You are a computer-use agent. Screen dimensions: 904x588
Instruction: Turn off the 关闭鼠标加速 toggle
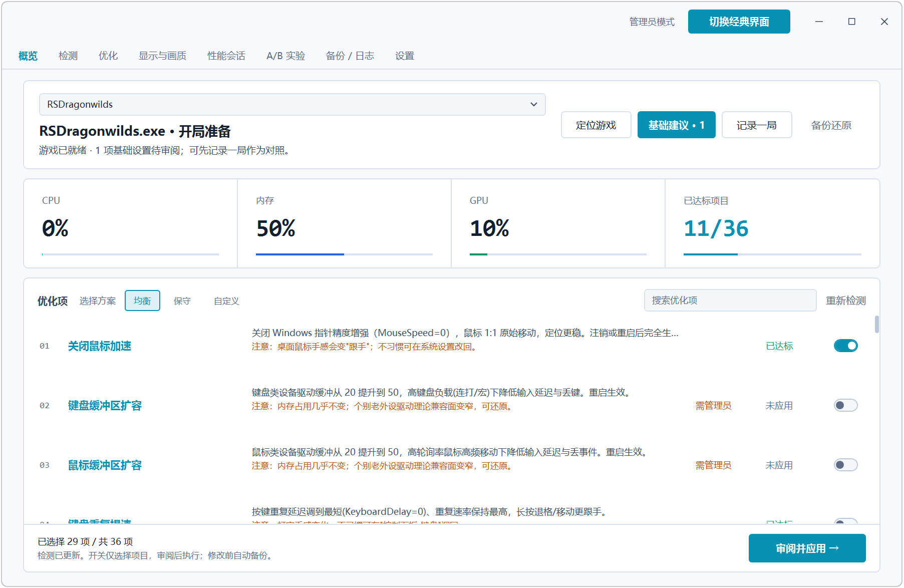pyautogui.click(x=846, y=346)
